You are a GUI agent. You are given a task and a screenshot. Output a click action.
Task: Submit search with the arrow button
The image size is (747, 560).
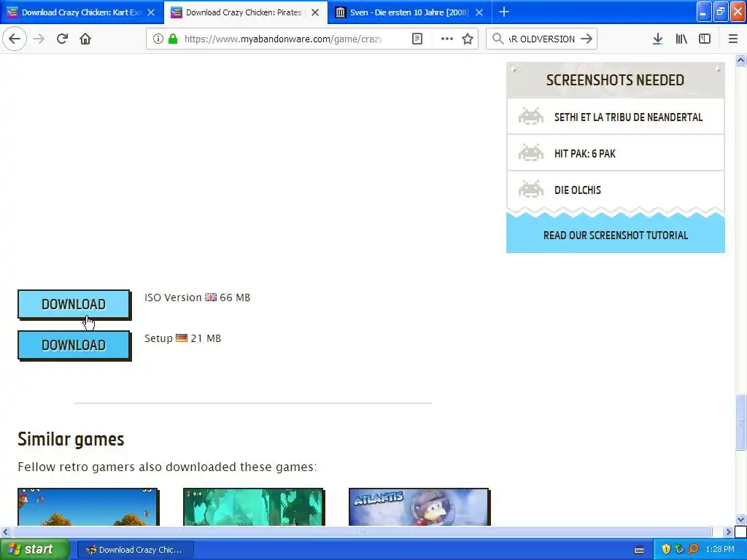coord(587,39)
